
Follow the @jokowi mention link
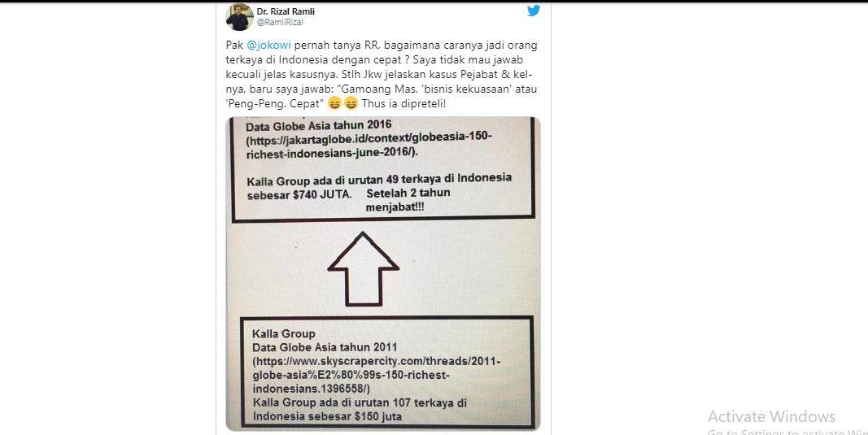click(268, 45)
